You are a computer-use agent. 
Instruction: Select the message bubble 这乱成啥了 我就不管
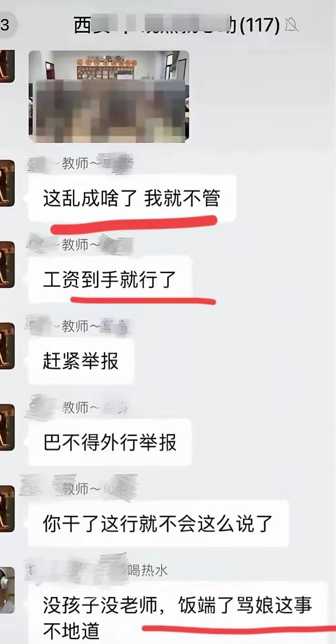point(133,198)
